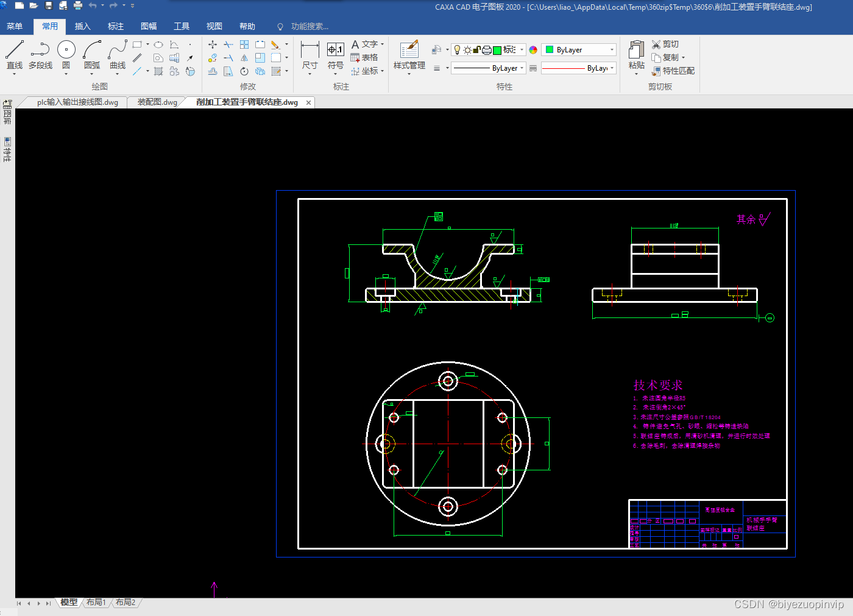Open the color wheel picker
This screenshot has height=616, width=853.
(x=533, y=50)
